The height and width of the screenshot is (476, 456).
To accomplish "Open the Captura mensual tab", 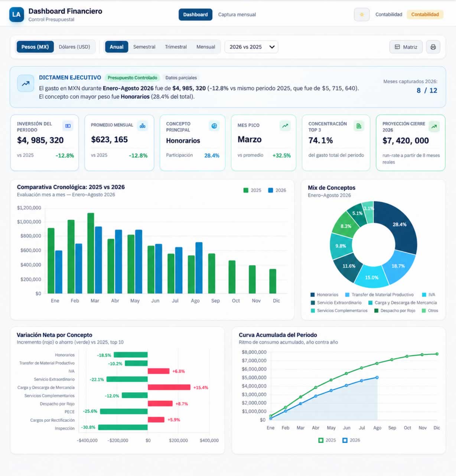I will (x=237, y=14).
